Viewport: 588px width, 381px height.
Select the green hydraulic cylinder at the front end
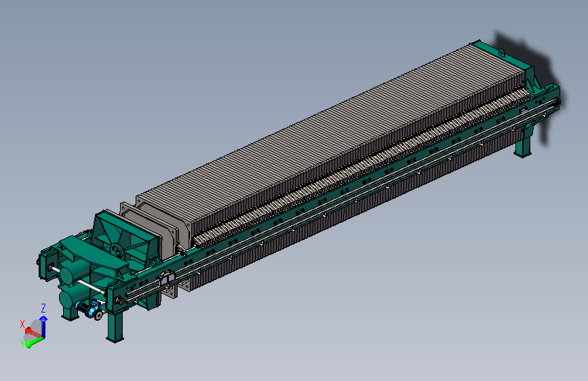(x=75, y=273)
